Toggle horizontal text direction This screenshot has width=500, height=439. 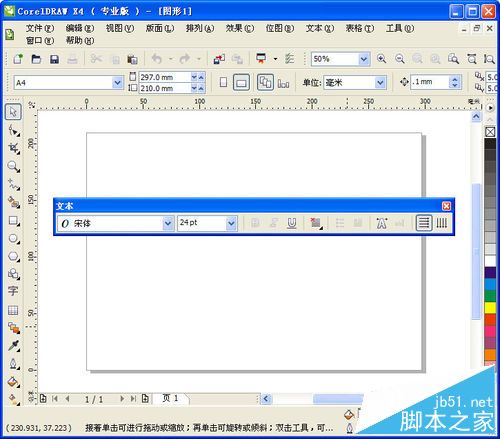(424, 223)
